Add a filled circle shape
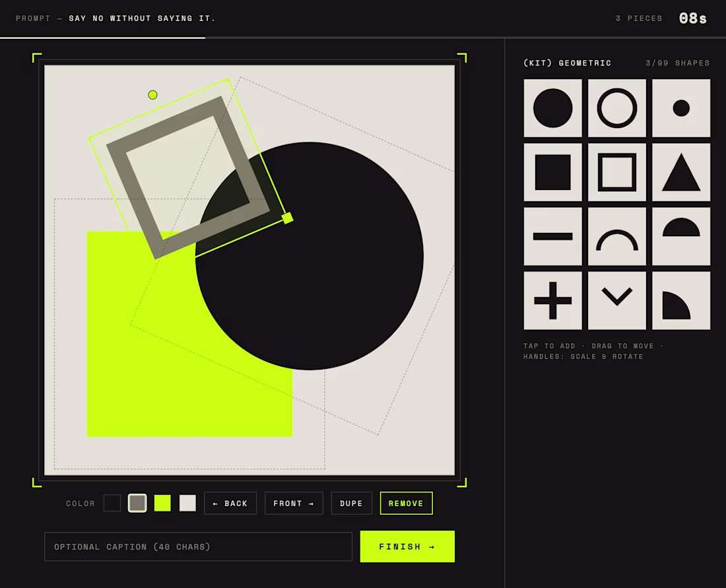This screenshot has width=726, height=588. (552, 108)
